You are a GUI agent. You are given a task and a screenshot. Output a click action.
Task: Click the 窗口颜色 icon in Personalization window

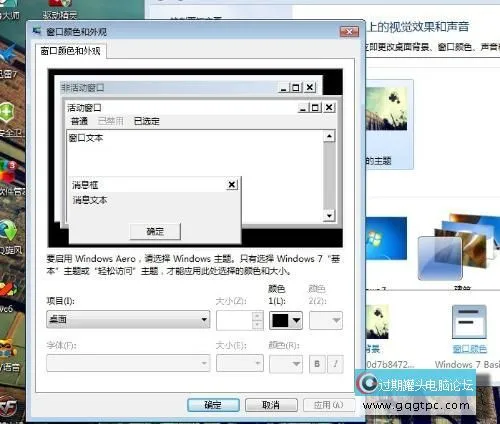469,322
